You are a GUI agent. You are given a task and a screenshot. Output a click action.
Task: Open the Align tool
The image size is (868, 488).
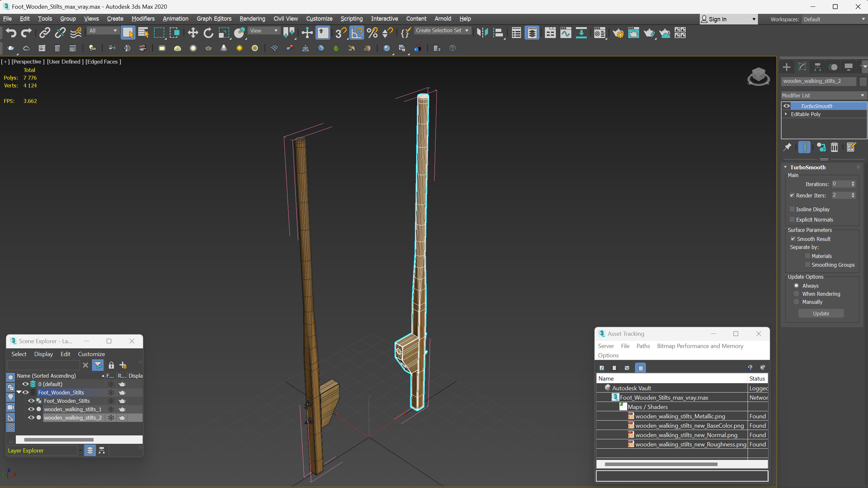498,33
